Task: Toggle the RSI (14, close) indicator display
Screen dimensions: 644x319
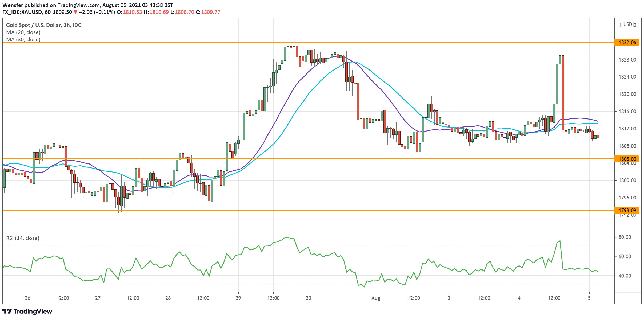Action: coord(22,238)
